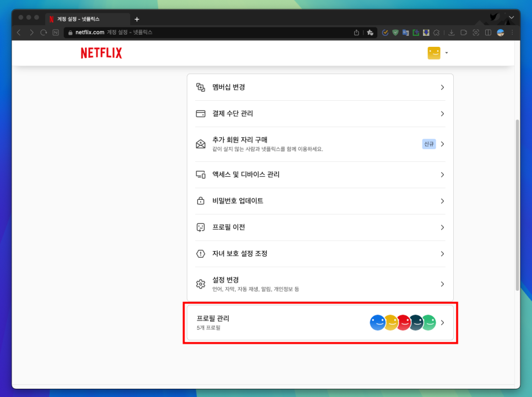Click the 추가 회원 자리 구매 envelope icon

click(200, 144)
